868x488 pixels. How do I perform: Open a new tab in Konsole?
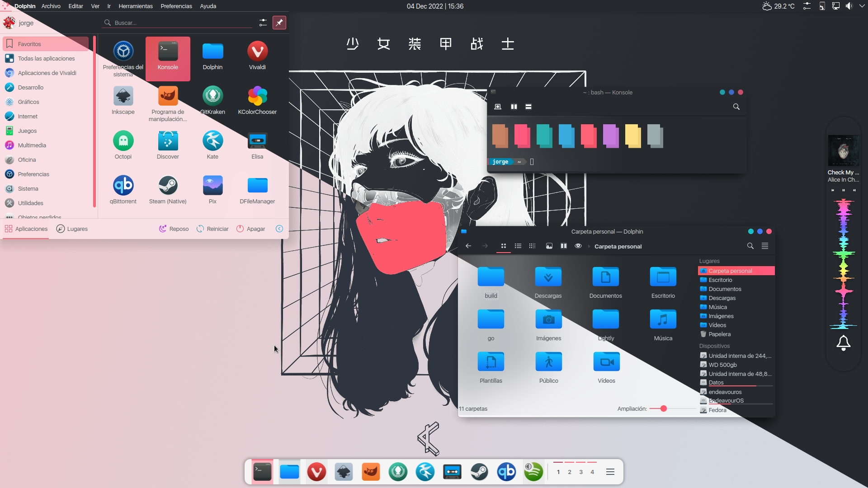(x=498, y=107)
